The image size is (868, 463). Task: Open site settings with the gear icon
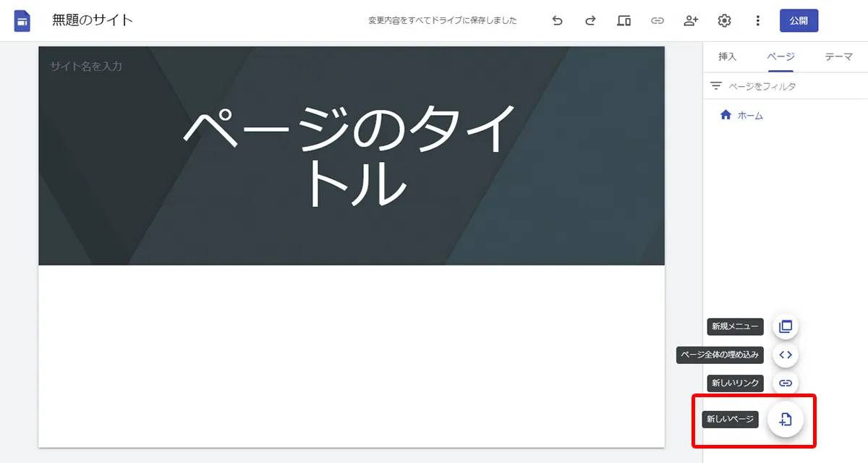(723, 20)
